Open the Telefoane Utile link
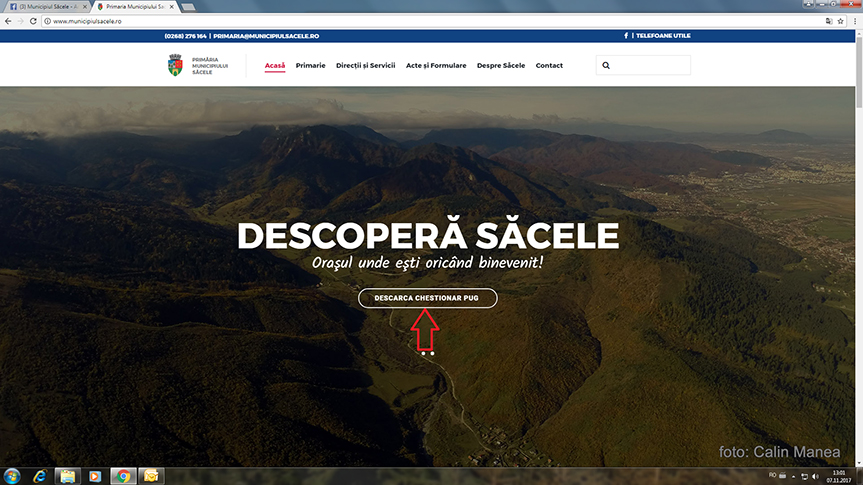The image size is (863, 485). pyautogui.click(x=663, y=36)
